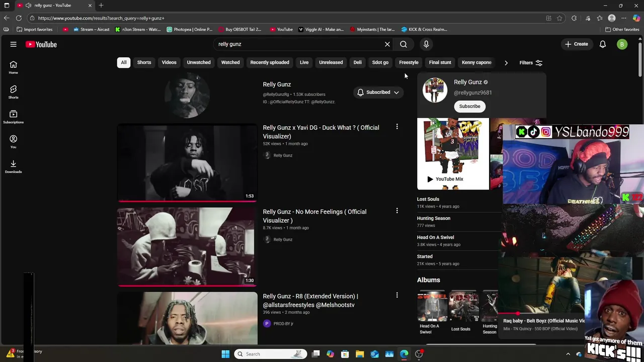
Task: Open Photopea bookmark in favorites bar
Action: pyautogui.click(x=190, y=29)
